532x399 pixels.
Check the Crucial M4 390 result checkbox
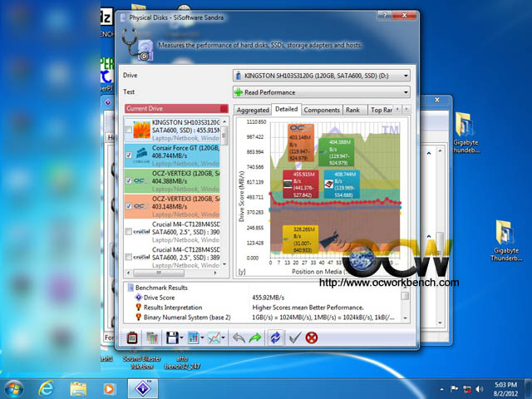(128, 231)
